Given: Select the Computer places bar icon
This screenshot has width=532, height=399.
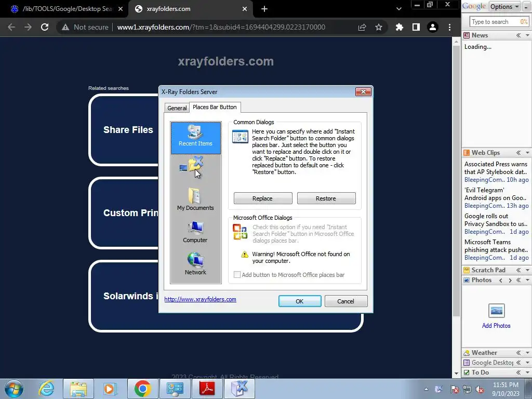Looking at the screenshot, I should pyautogui.click(x=195, y=232).
